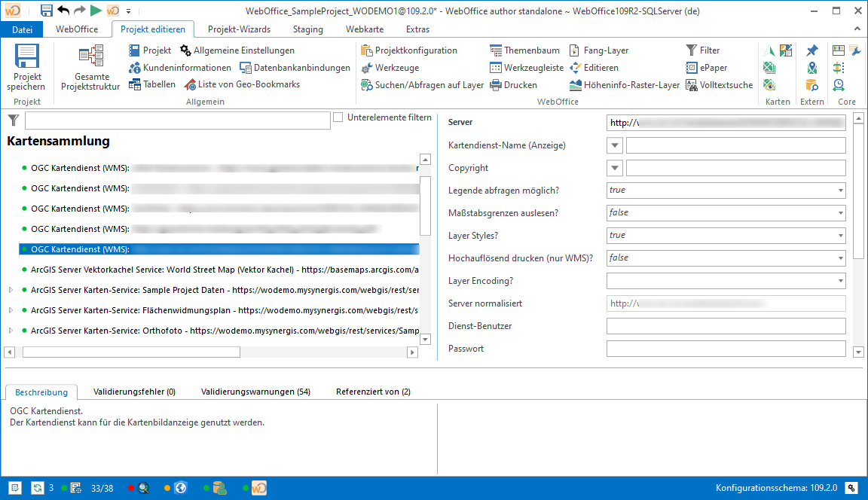The height and width of the screenshot is (500, 868).
Task: Open Allgemeine Einstellungen gear icon
Action: [x=186, y=50]
